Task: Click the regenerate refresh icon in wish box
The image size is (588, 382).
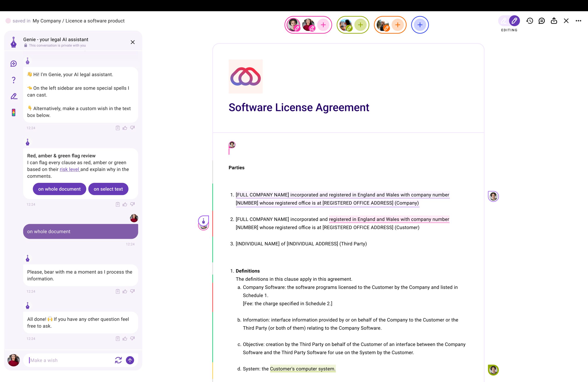Action: click(x=118, y=360)
